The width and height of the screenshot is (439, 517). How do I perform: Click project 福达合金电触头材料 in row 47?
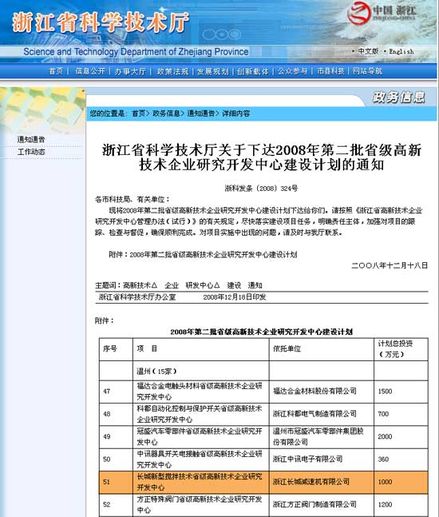pyautogui.click(x=200, y=391)
